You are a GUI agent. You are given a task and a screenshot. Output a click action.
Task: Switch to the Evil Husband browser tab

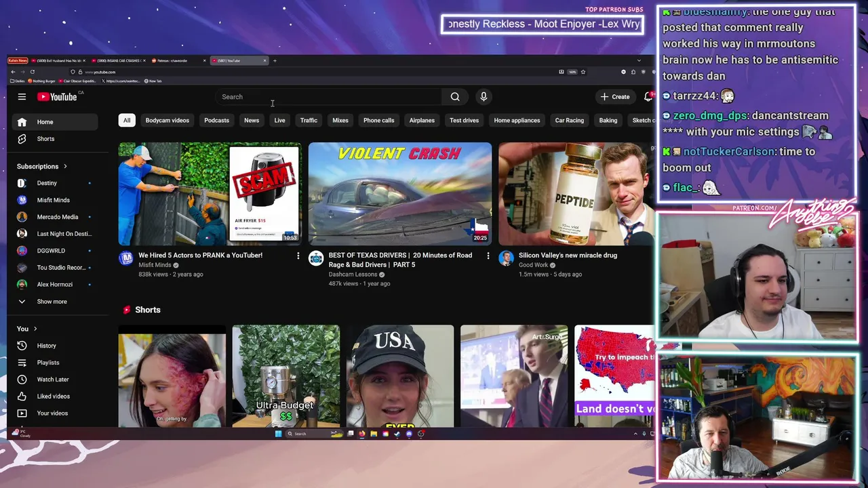(58, 61)
